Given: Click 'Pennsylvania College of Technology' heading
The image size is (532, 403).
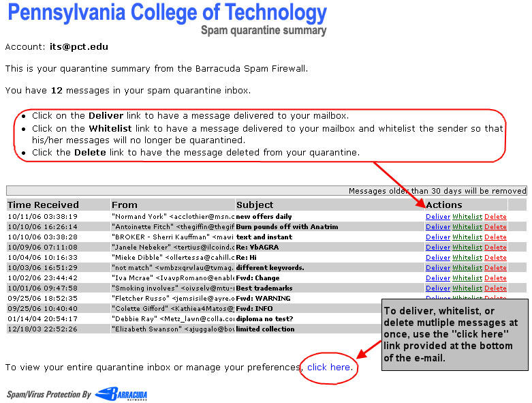Looking at the screenshot, I should (167, 13).
